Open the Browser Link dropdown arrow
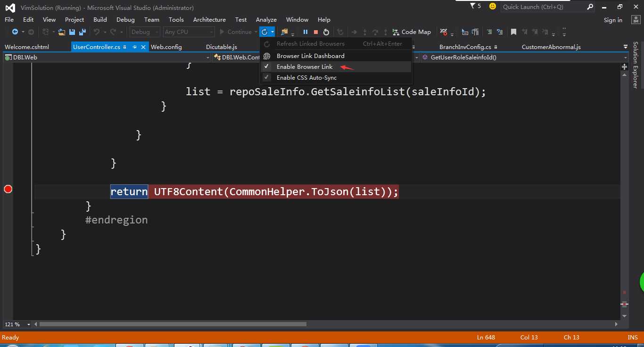Viewport: 644px width, 347px height. 272,32
